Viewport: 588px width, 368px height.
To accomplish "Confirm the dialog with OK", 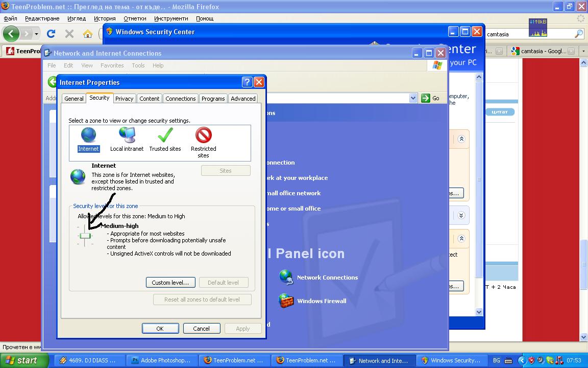I will (160, 329).
